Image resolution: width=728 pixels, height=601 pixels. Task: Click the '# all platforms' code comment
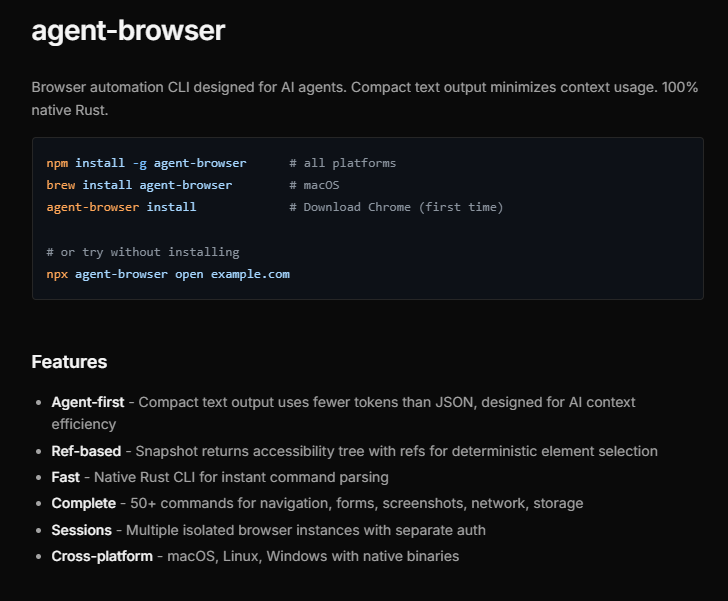pyautogui.click(x=342, y=163)
